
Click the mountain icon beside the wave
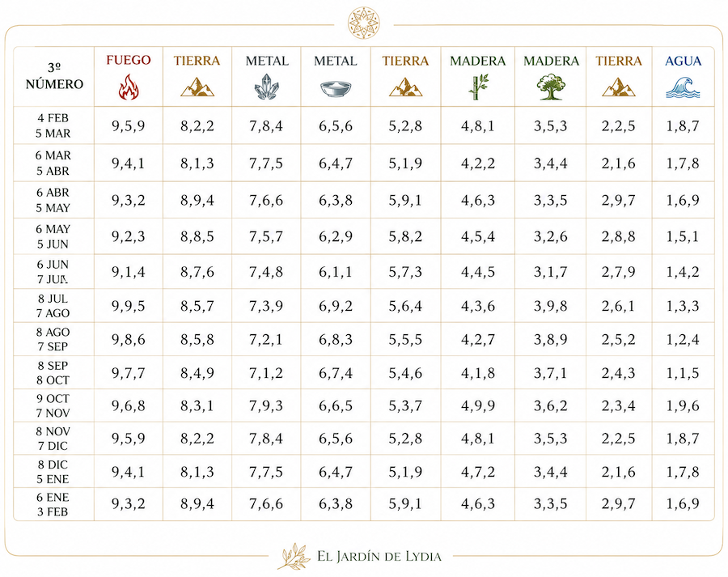pos(619,87)
